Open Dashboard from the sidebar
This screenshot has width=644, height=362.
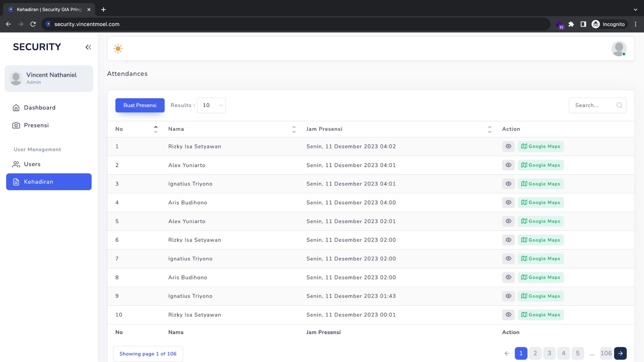coord(40,108)
